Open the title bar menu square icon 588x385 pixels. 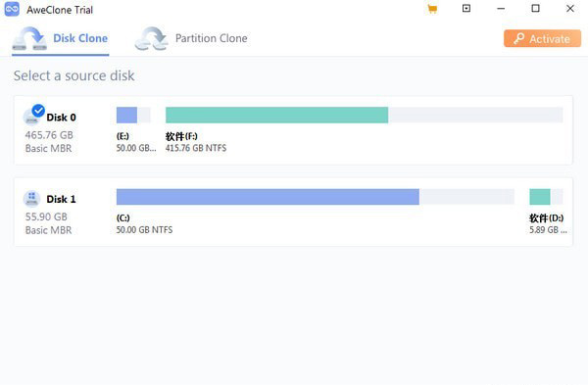(466, 8)
